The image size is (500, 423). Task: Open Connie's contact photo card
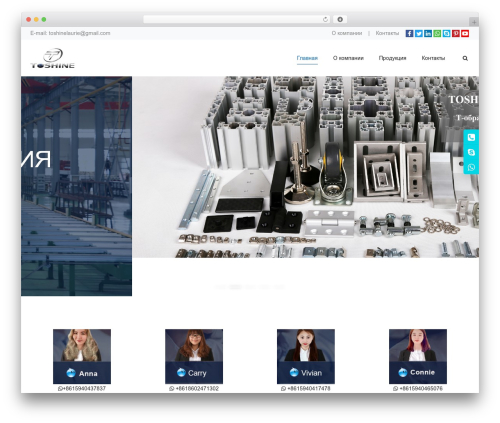tap(418, 356)
